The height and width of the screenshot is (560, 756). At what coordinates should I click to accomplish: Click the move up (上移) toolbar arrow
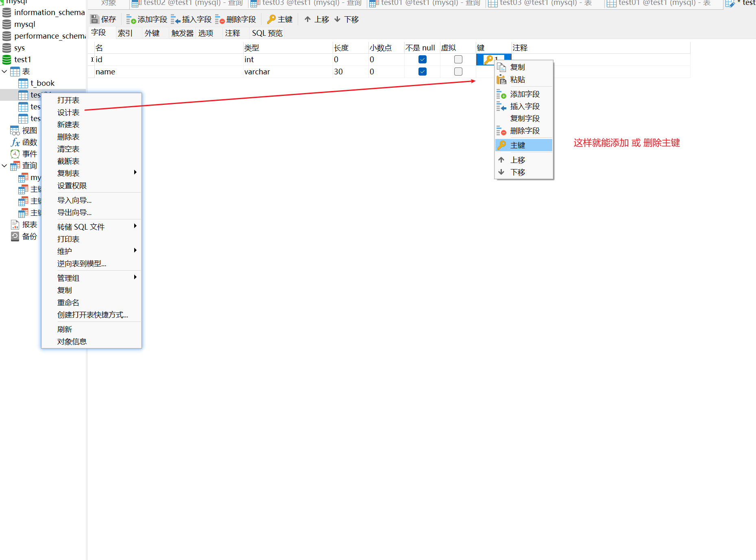point(307,19)
